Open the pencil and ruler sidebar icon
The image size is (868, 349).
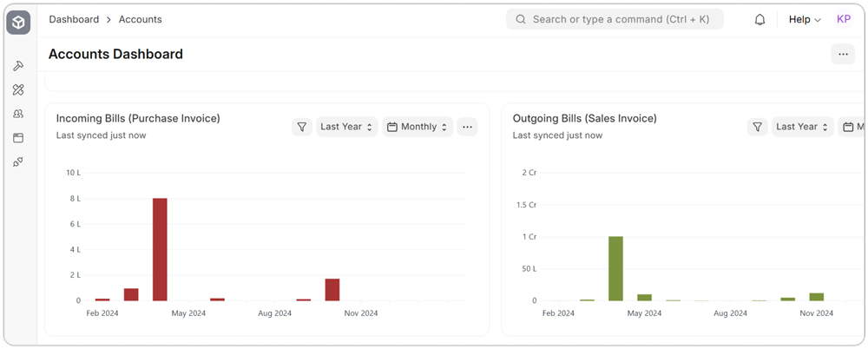point(18,89)
